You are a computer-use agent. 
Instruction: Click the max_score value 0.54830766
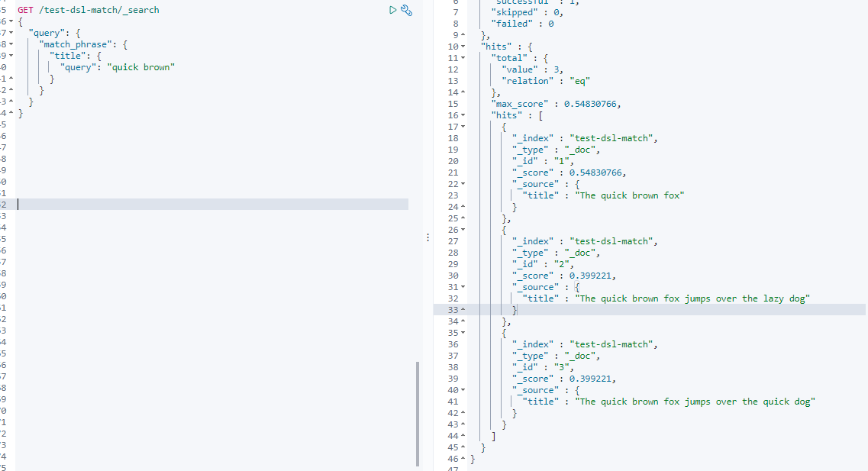point(589,104)
